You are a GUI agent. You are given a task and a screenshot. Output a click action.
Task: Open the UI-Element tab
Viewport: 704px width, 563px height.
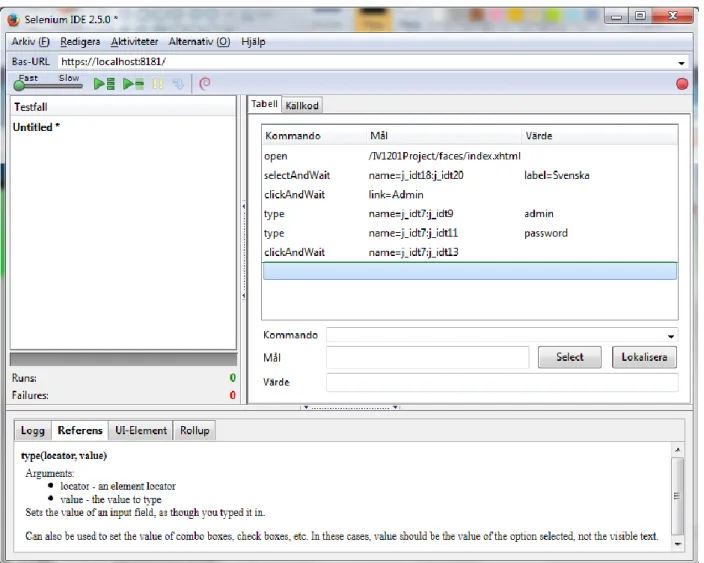141,431
